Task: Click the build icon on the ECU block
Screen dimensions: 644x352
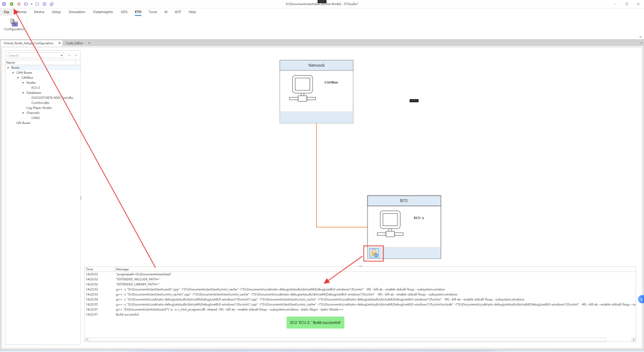Action: 374,253
